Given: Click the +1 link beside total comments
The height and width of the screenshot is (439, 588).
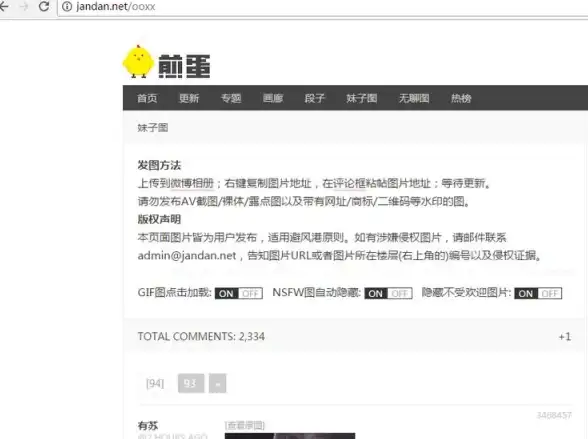Looking at the screenshot, I should (565, 337).
